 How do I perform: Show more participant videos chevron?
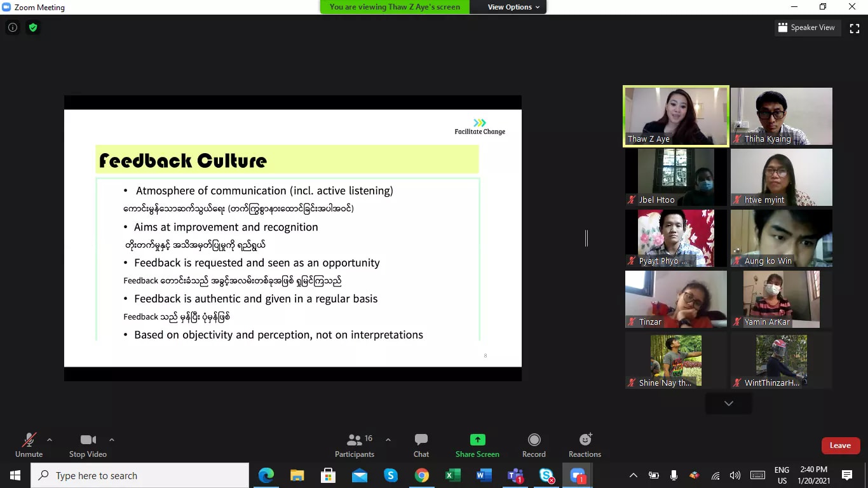(x=729, y=403)
